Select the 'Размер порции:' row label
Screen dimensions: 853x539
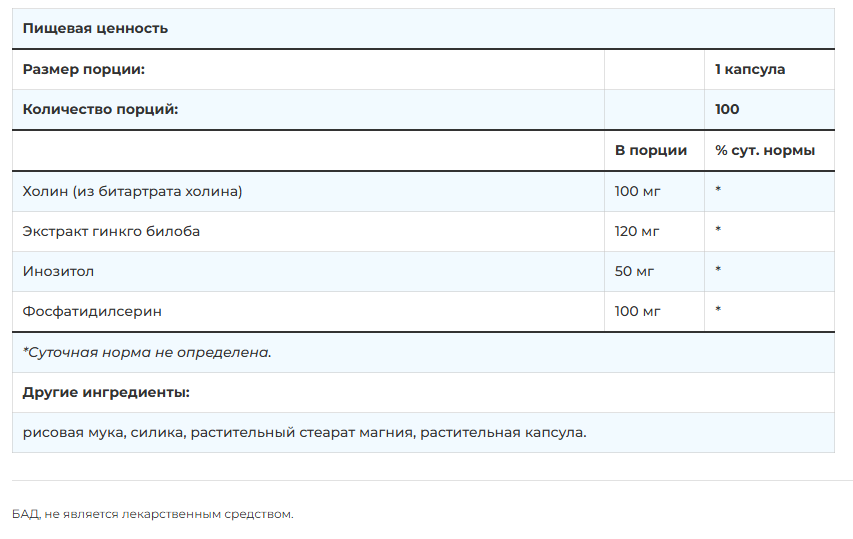(84, 69)
